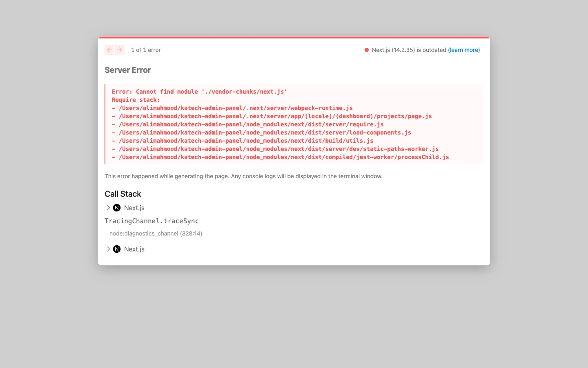Select the load-components.js require stack line
The width and height of the screenshot is (588, 368).
pyautogui.click(x=261, y=132)
